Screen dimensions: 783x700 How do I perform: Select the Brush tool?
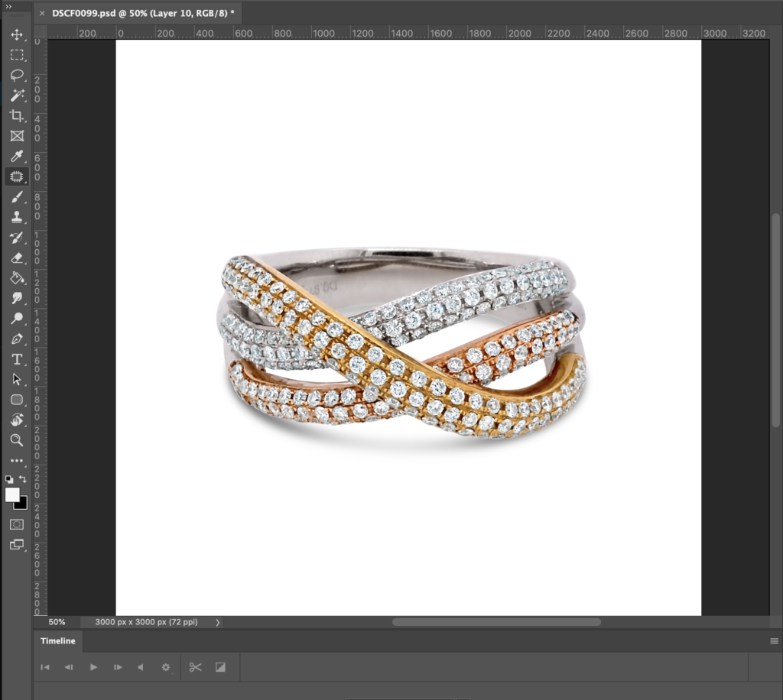[17, 197]
